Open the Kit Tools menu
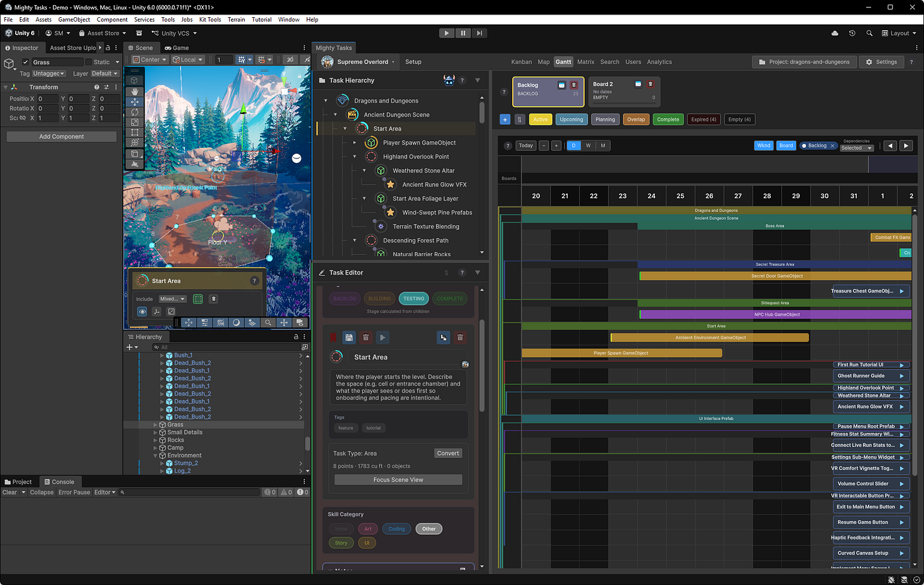The width and height of the screenshot is (924, 585). pyautogui.click(x=210, y=20)
